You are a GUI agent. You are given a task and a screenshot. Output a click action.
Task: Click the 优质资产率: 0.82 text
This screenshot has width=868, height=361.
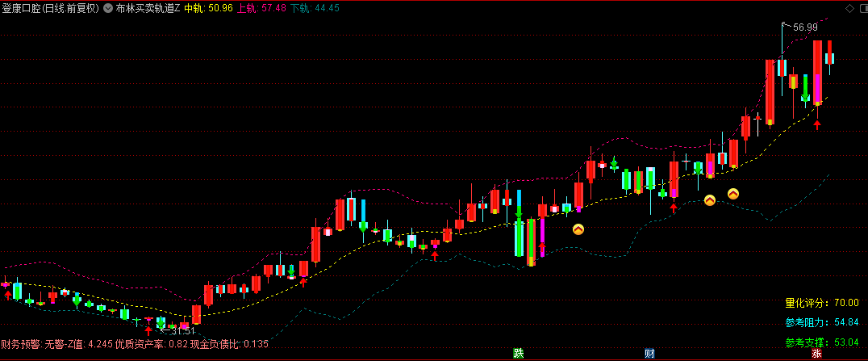(151, 344)
